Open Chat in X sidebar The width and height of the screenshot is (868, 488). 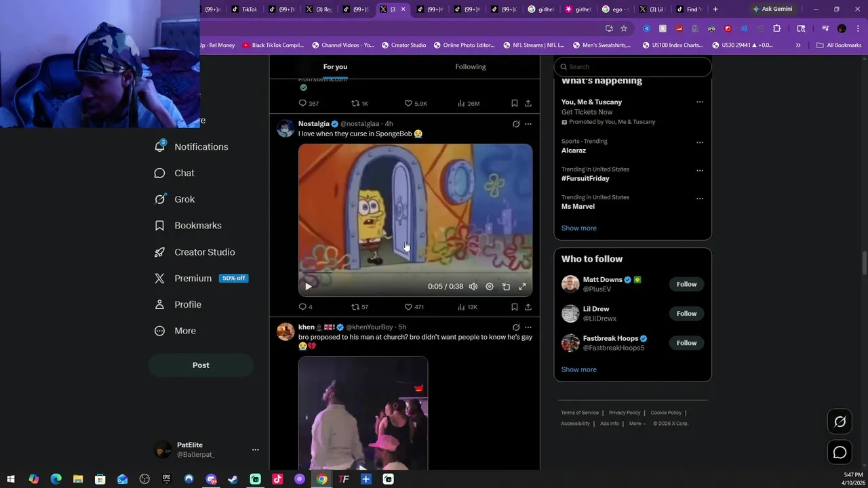pyautogui.click(x=174, y=173)
